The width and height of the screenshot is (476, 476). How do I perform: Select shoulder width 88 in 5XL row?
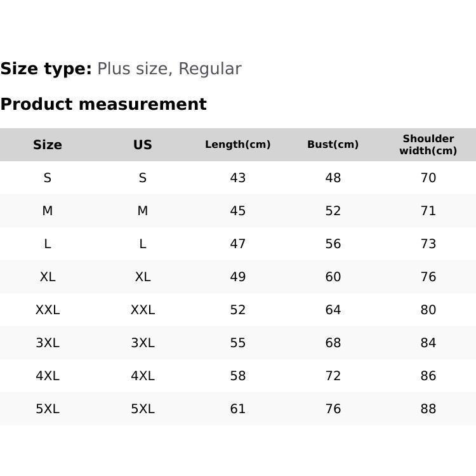pos(428,409)
